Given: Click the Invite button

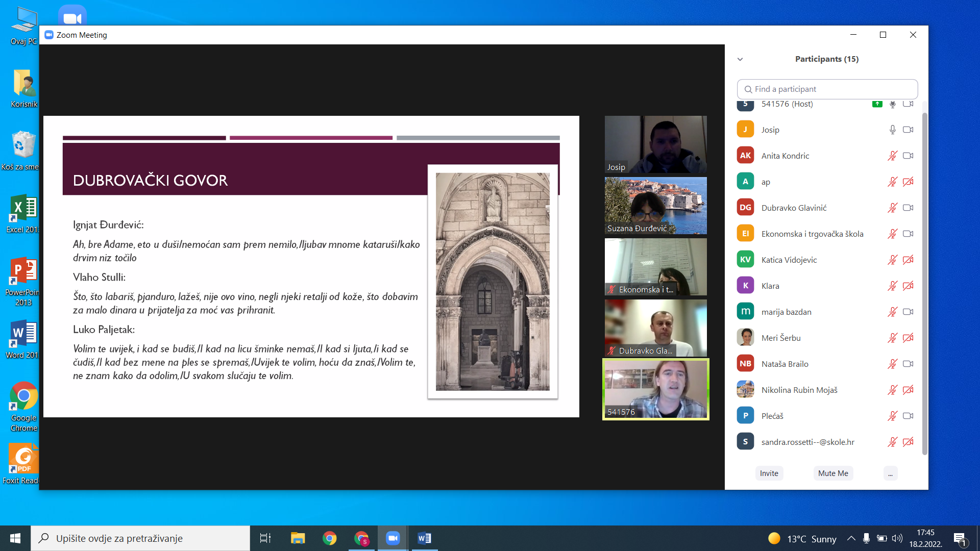Looking at the screenshot, I should [769, 473].
